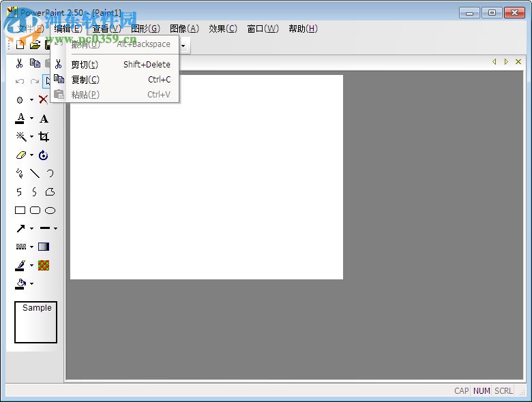Go to previous document tab arrow
Screen dimensions: 532x402
coord(494,62)
